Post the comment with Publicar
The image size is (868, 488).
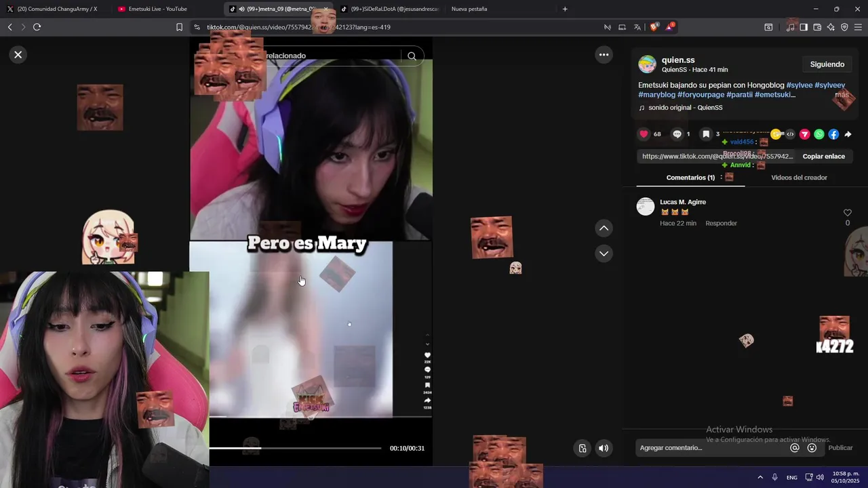840,448
